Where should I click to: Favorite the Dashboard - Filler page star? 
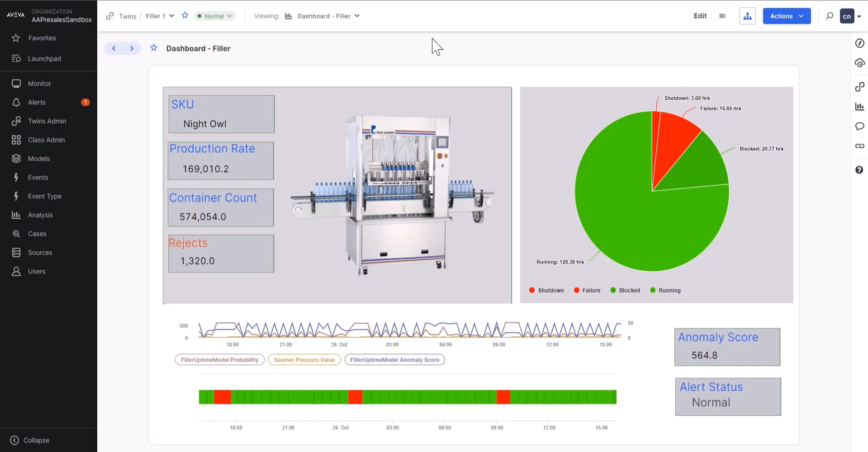[x=154, y=48]
